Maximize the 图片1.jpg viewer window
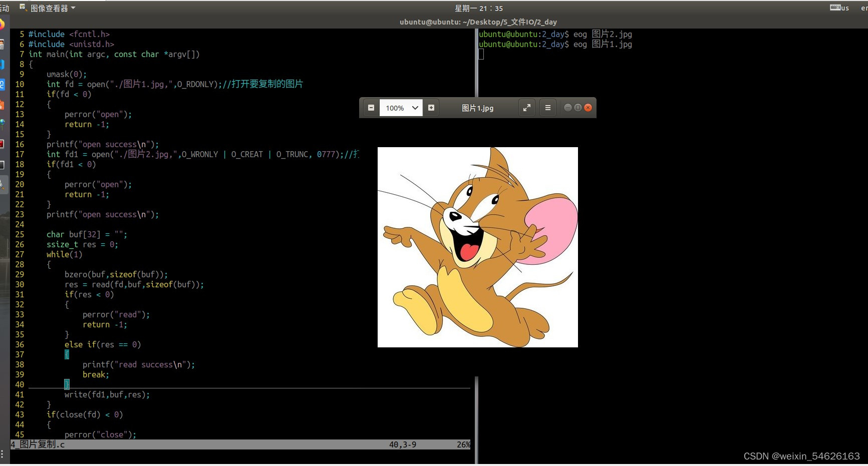This screenshot has width=868, height=466. point(578,108)
